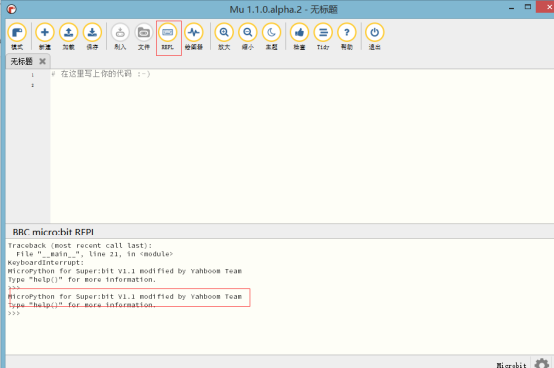Screen dimensions: 554x368
Task: Open settings gear in status bar
Action: point(541,363)
